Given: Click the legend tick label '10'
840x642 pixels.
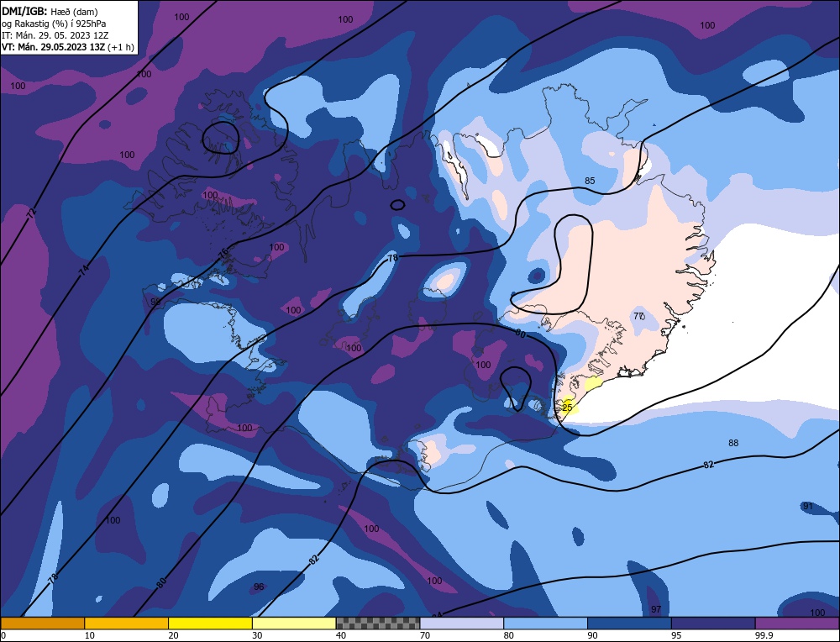Looking at the screenshot, I should (x=90, y=635).
